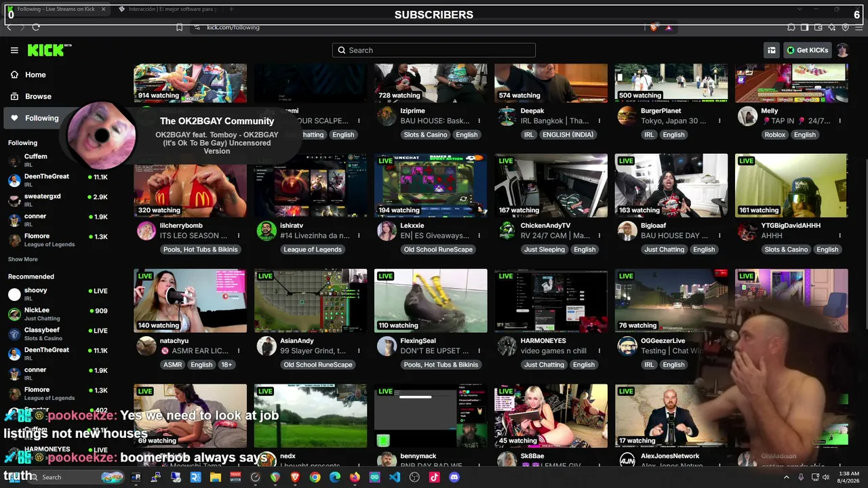Open Classybeef in the Recommended list
Viewport: 868px width, 488px height.
point(58,333)
